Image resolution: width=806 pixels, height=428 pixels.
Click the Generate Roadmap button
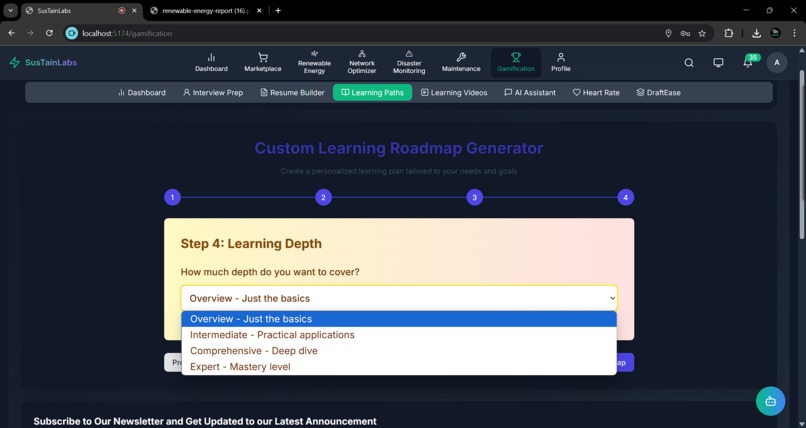625,362
